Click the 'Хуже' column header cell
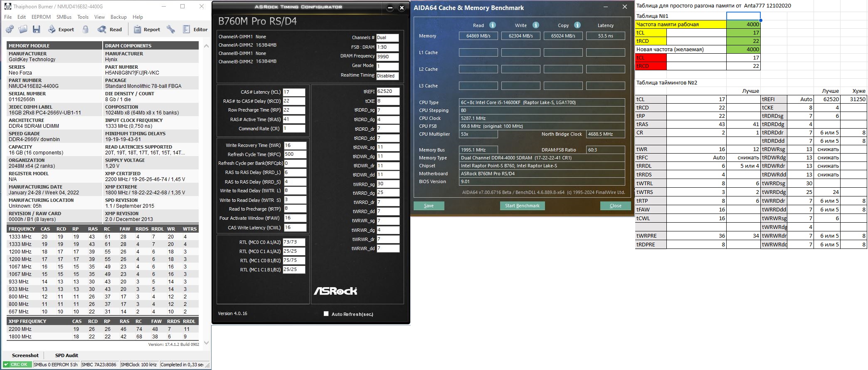Viewport: 868px width, 370px height. [x=854, y=91]
